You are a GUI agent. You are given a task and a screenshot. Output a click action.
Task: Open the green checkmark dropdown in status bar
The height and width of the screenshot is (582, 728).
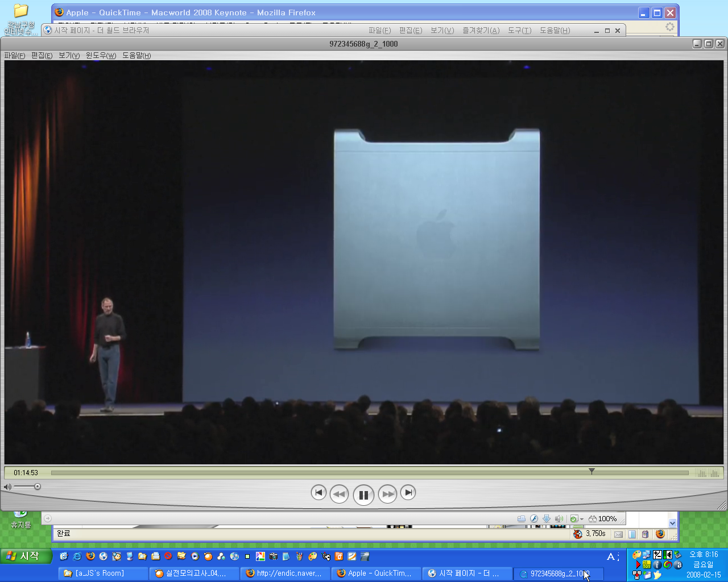577,519
